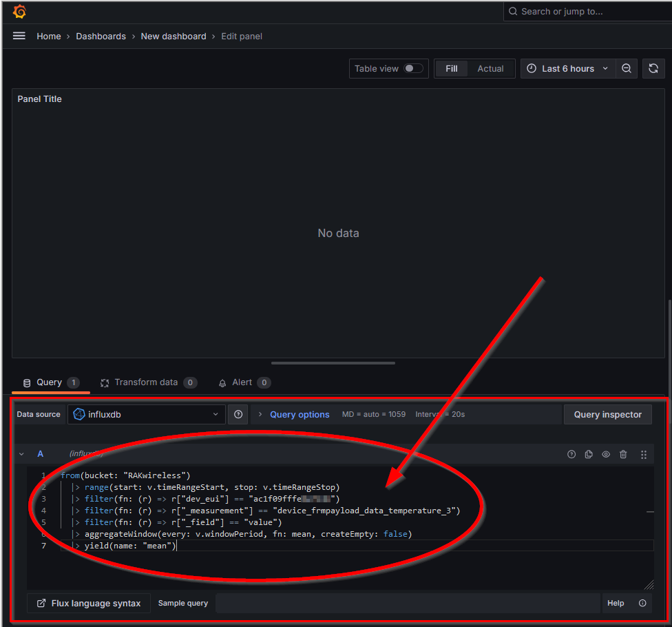Refresh the dashboard panel
Viewport: 672px width, 627px height.
tap(653, 68)
